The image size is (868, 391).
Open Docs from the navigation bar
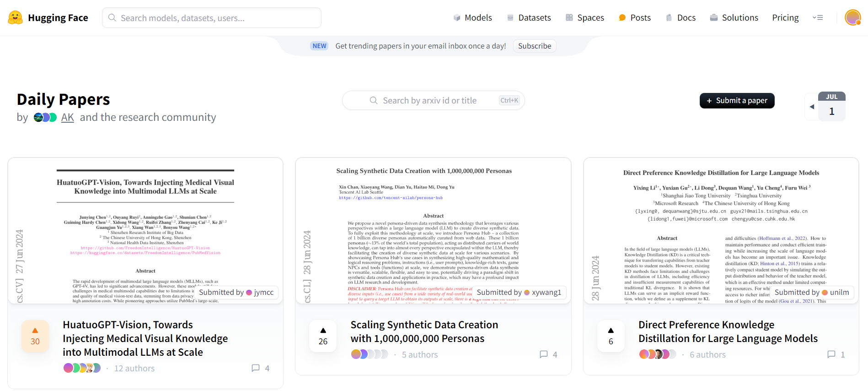(x=680, y=18)
